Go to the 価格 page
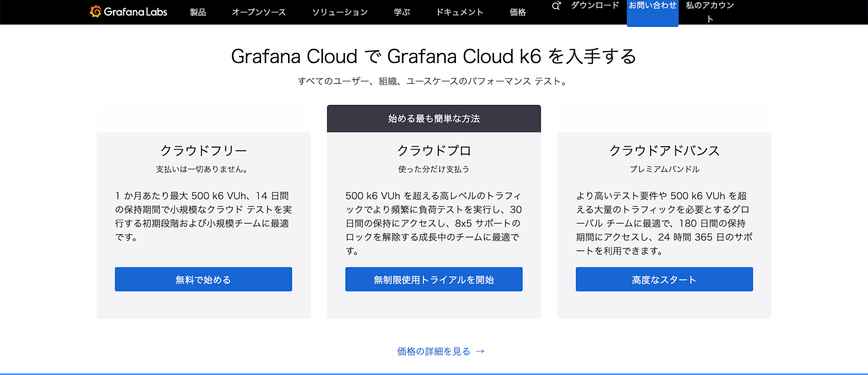The image size is (868, 375). tap(518, 12)
